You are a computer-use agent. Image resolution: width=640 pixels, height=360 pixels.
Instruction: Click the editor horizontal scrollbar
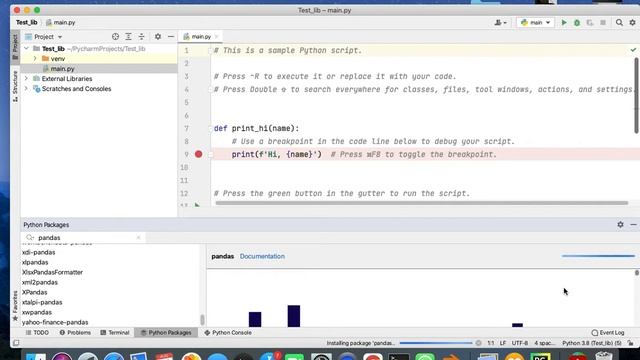click(x=421, y=203)
